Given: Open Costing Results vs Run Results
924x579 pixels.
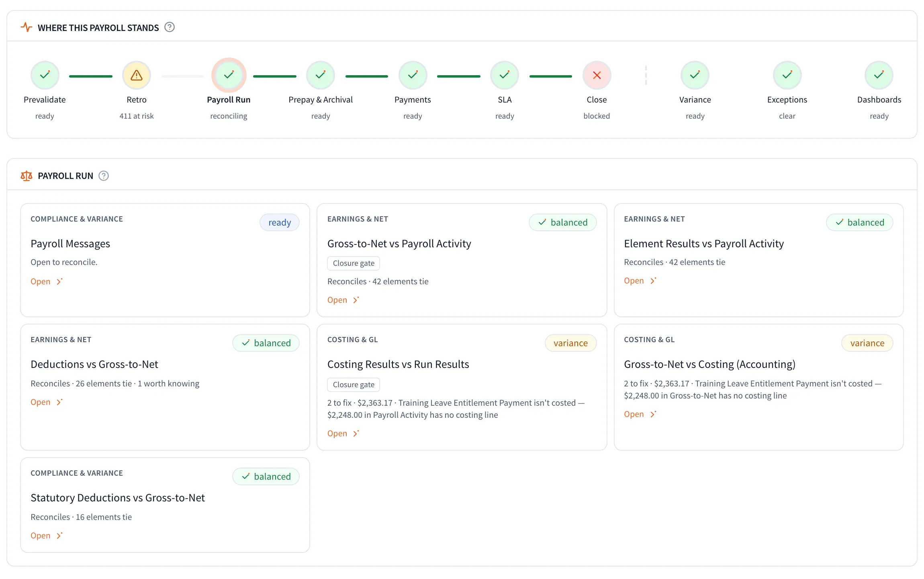Looking at the screenshot, I should [343, 433].
